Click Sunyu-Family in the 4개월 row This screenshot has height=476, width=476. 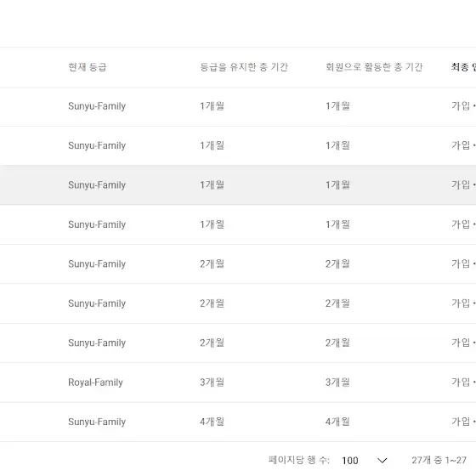click(97, 422)
